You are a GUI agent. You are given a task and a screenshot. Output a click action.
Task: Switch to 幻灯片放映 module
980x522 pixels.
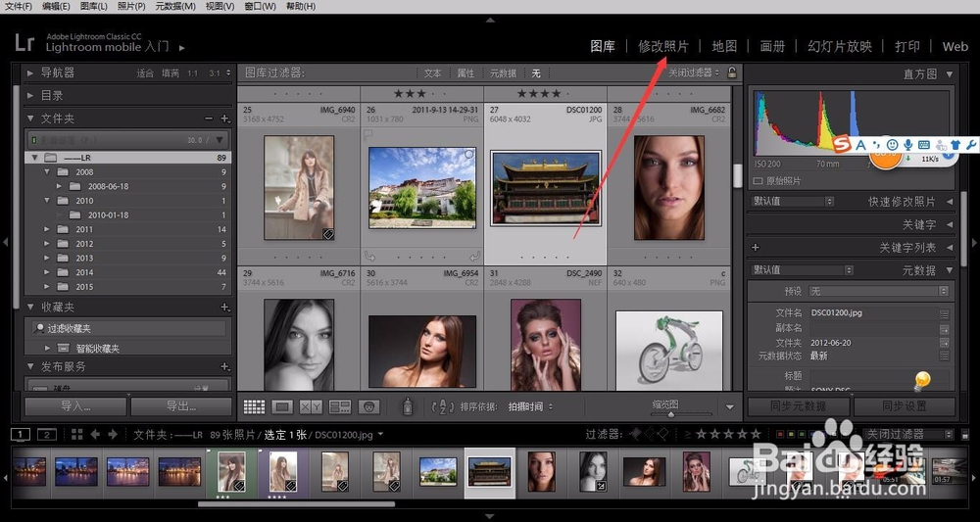pyautogui.click(x=840, y=46)
